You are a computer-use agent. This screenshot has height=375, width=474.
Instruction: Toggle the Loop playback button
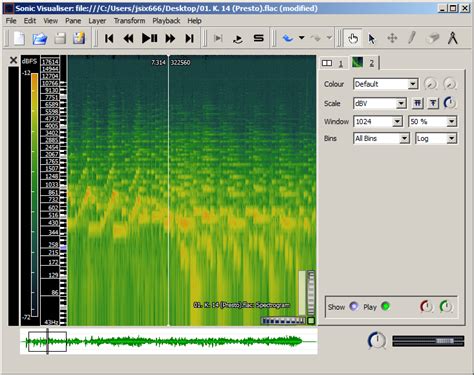tap(238, 39)
